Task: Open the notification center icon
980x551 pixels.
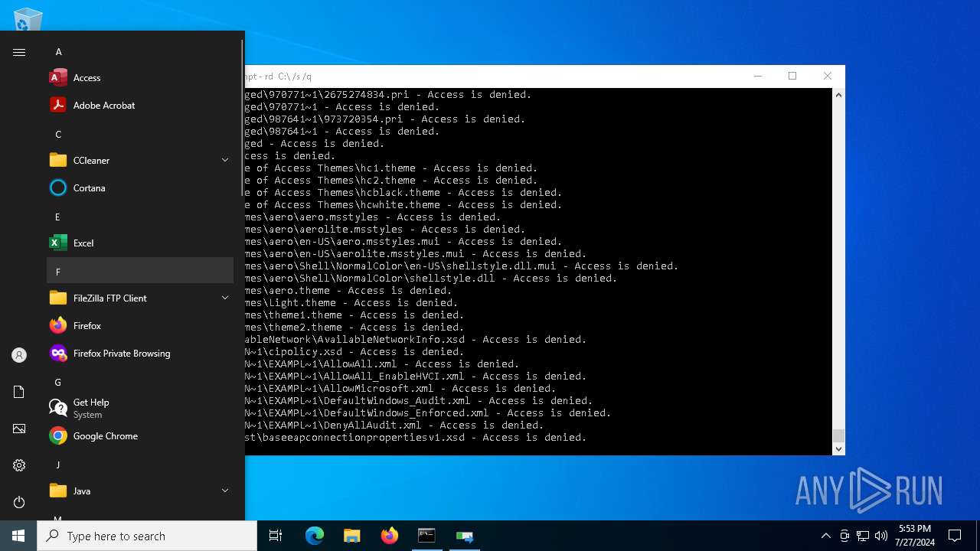Action: pos(955,536)
